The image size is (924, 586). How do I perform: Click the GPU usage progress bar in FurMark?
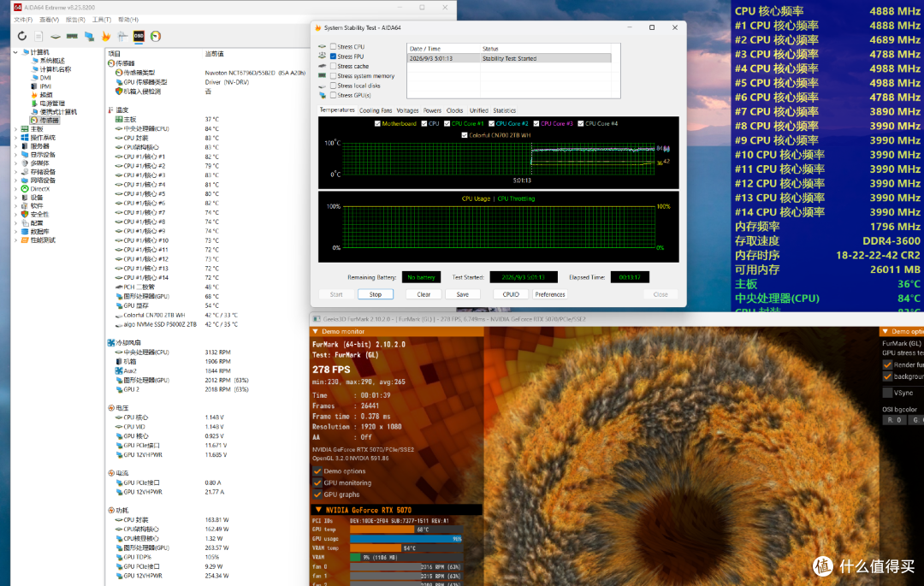[406, 539]
